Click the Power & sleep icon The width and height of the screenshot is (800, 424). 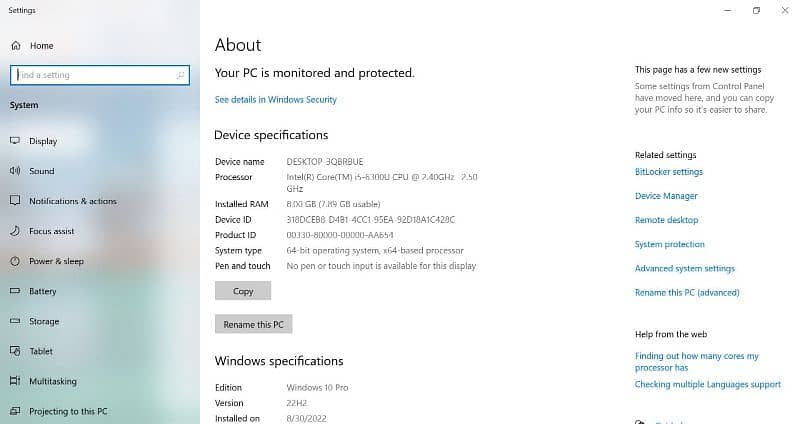pyautogui.click(x=15, y=261)
